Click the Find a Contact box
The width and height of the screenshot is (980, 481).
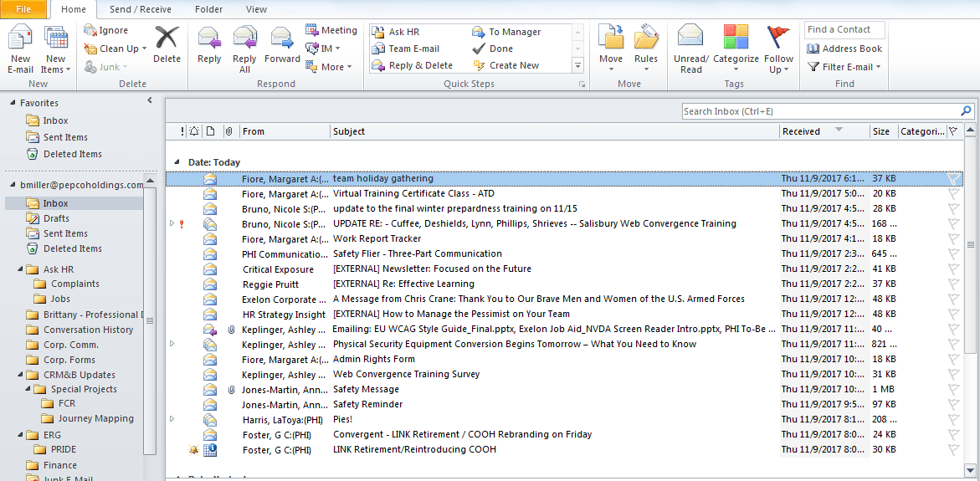coord(845,30)
